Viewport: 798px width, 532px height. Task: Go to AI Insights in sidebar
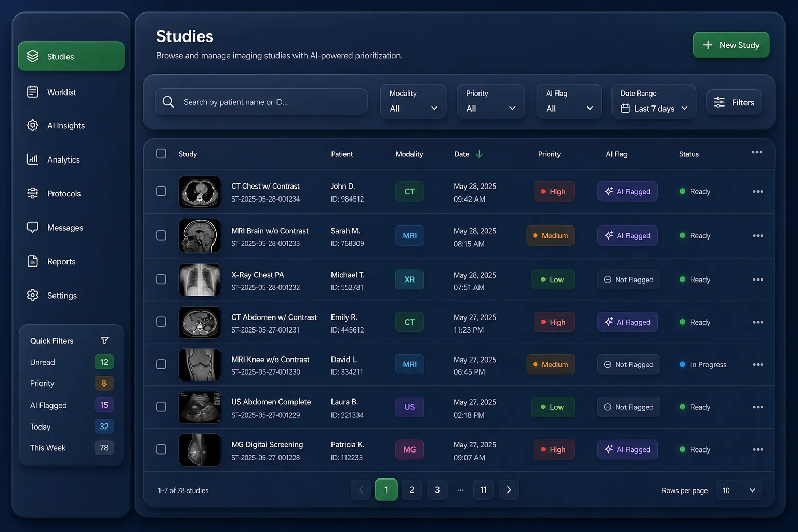[71, 126]
